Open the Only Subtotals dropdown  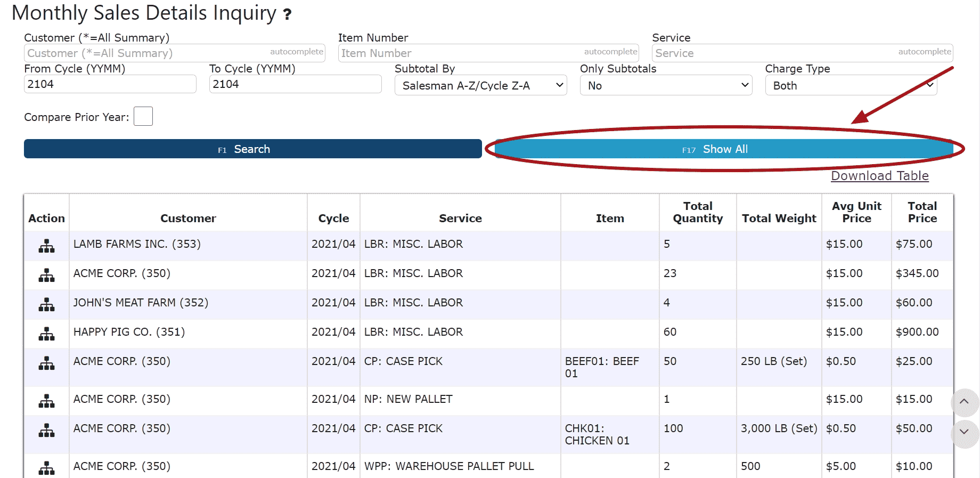[x=666, y=85]
